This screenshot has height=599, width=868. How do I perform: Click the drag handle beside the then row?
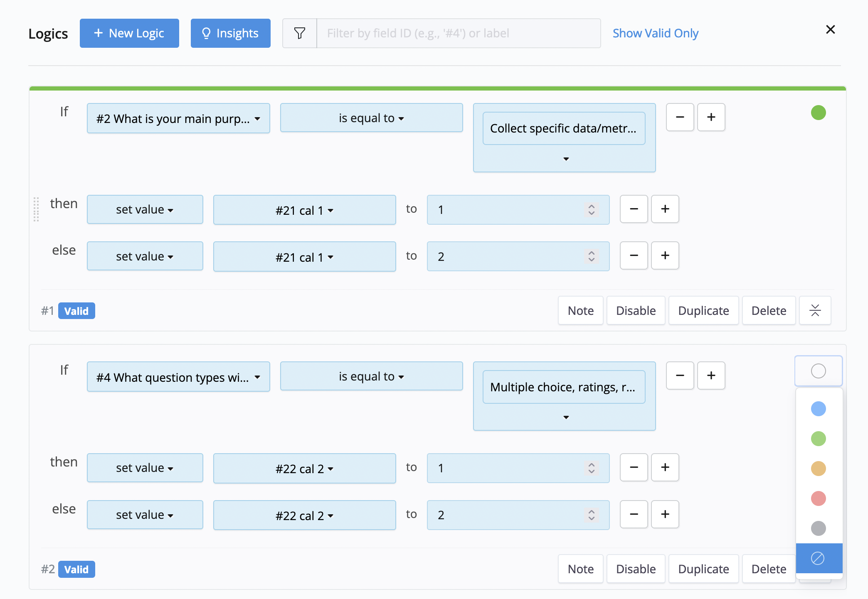pyautogui.click(x=36, y=209)
